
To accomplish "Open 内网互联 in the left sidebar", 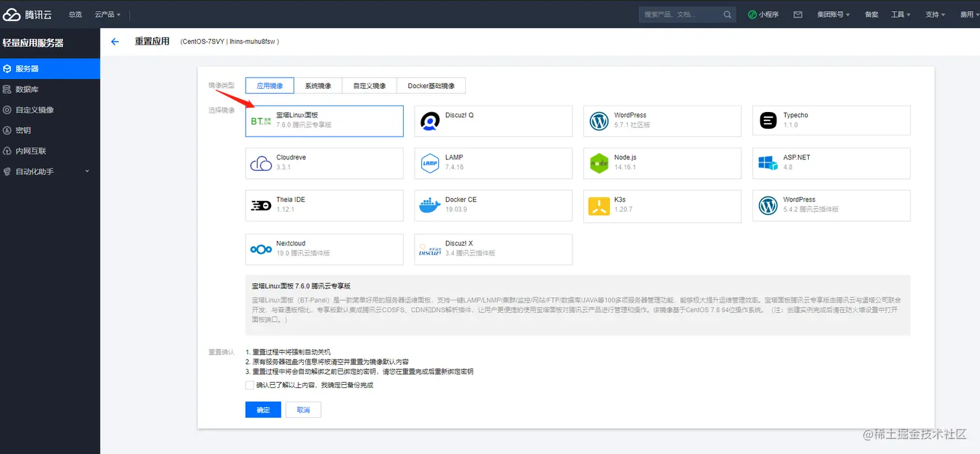I will click(x=50, y=151).
